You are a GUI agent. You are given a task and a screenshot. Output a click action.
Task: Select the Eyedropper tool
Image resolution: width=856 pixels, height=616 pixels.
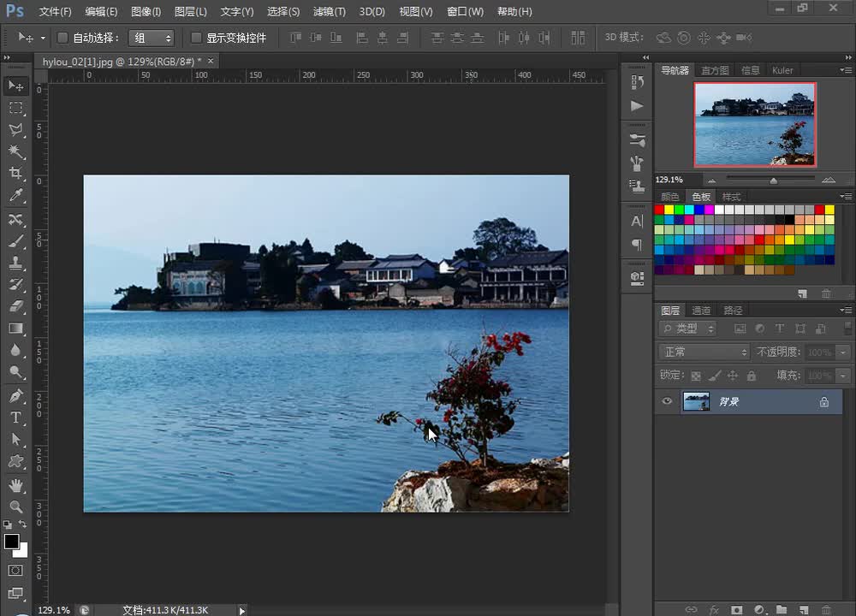pyautogui.click(x=16, y=196)
